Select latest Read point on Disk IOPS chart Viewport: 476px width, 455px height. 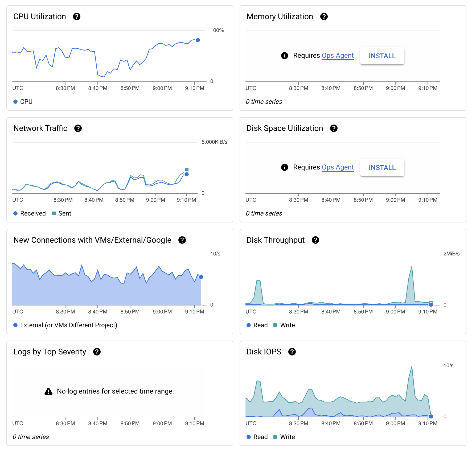[x=431, y=416]
